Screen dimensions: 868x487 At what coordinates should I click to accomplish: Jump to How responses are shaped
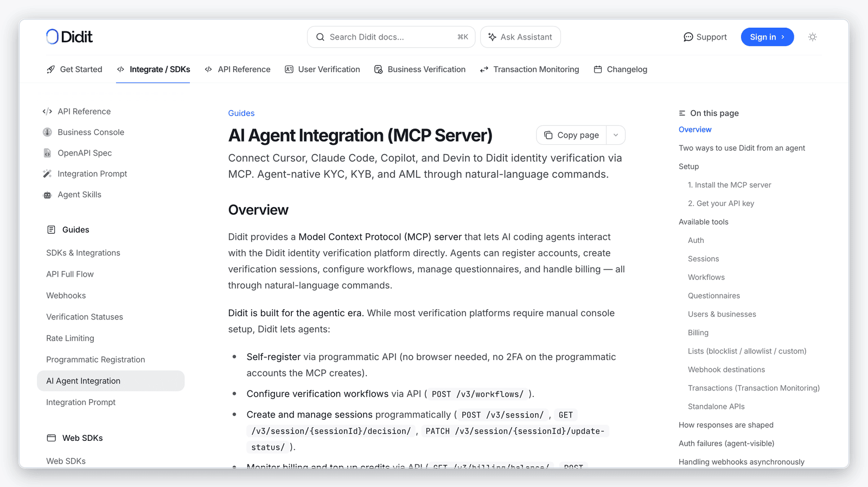click(x=726, y=425)
